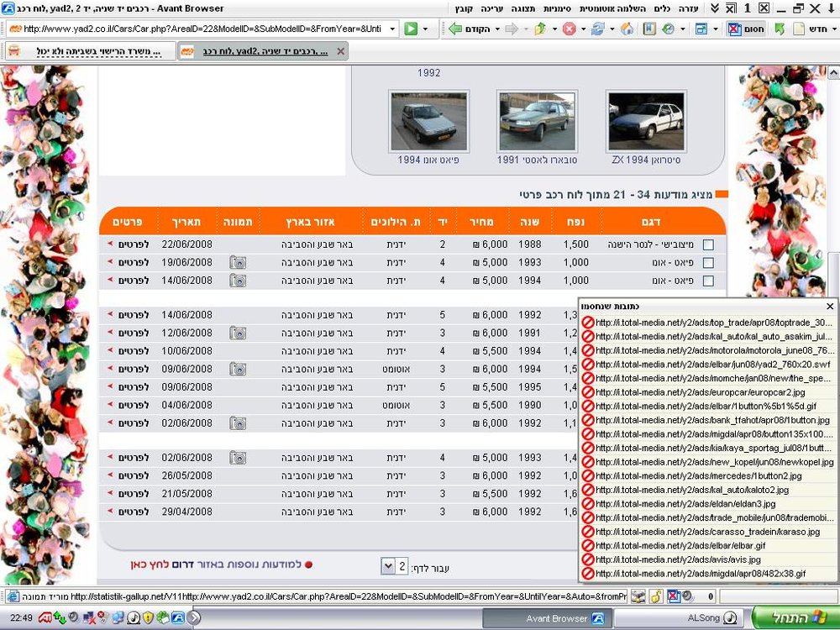This screenshot has height=630, width=840.
Task: Open the address bar URL dropdown
Action: point(392,29)
